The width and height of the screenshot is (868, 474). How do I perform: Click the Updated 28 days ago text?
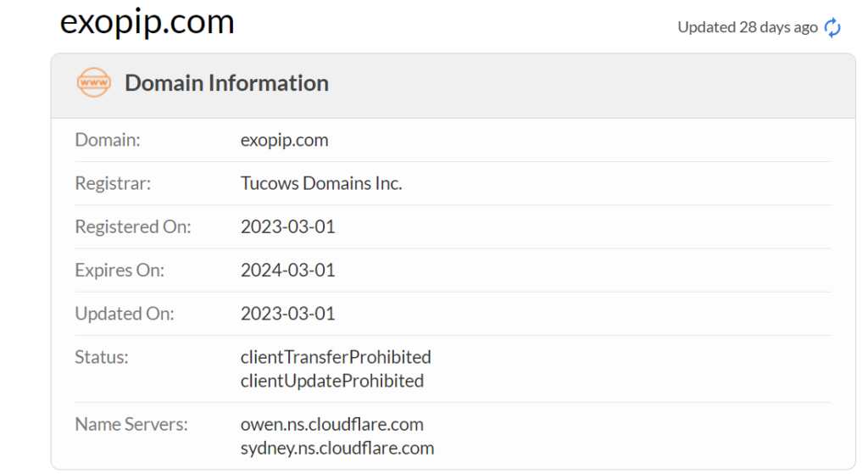pos(748,27)
